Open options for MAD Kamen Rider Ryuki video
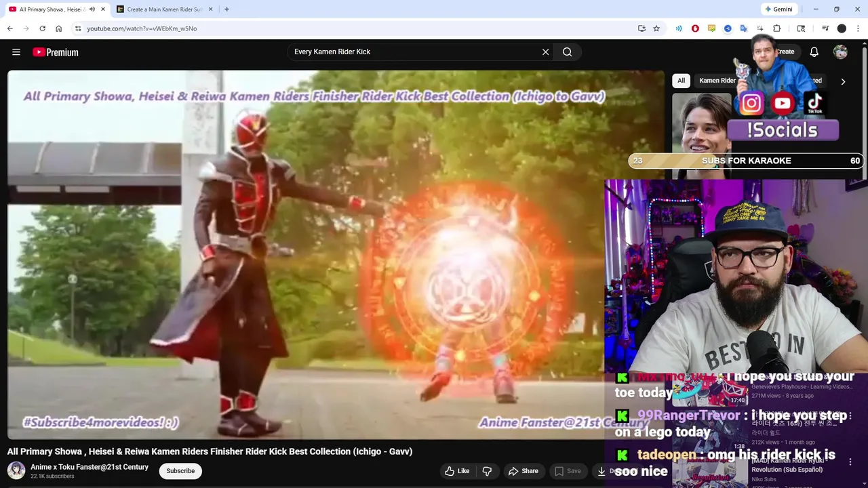Image resolution: width=868 pixels, height=488 pixels. (x=850, y=462)
